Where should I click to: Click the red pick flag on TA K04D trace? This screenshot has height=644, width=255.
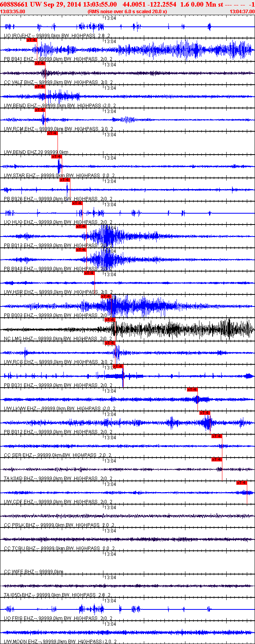click(217, 460)
